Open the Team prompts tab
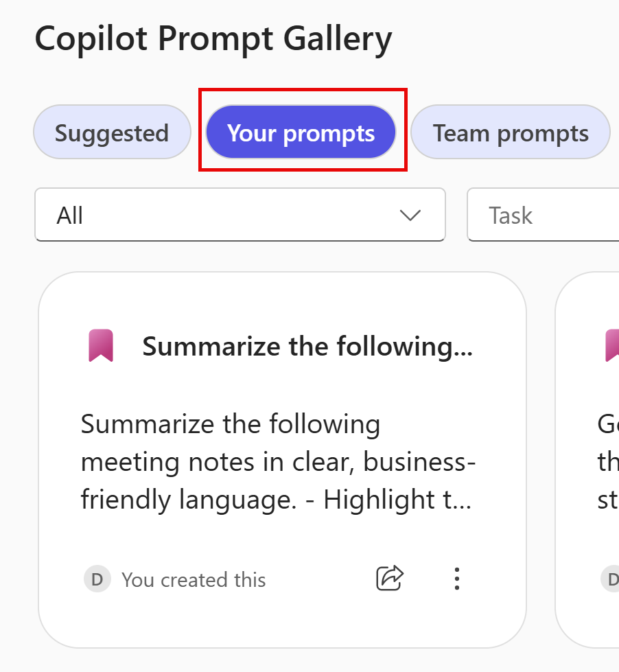 tap(511, 132)
